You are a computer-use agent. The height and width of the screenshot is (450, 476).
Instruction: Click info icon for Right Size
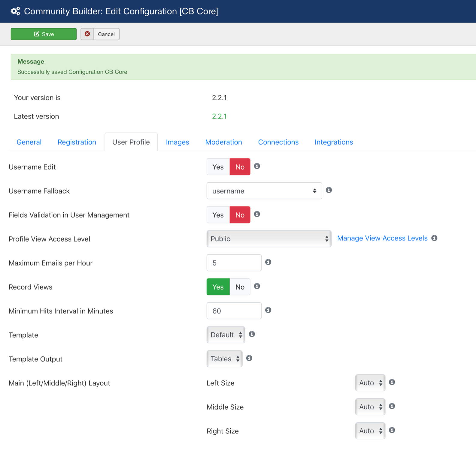tap(392, 430)
